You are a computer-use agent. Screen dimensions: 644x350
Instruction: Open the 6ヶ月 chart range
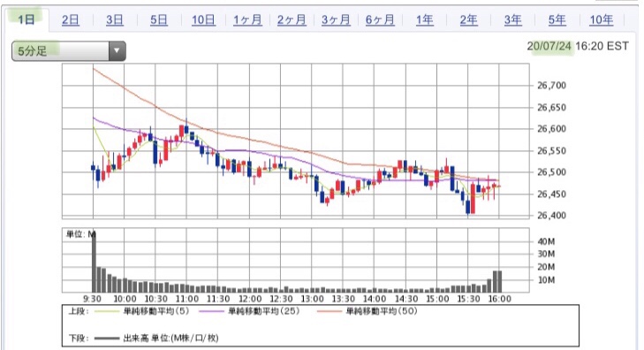point(380,19)
